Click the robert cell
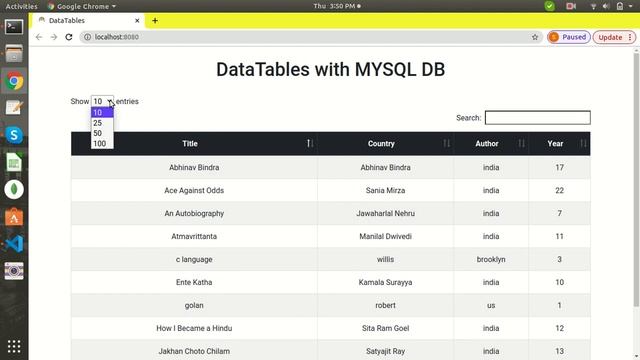The width and height of the screenshot is (640, 360). click(386, 305)
